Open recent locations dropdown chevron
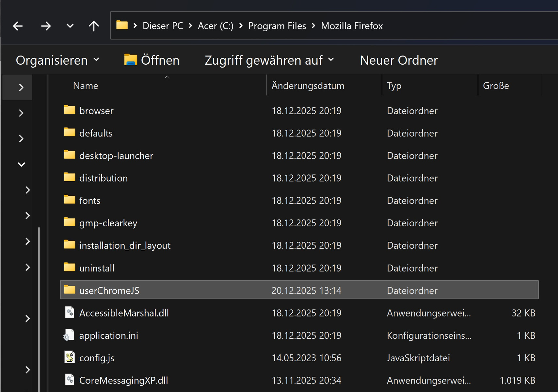The image size is (558, 392). click(x=70, y=26)
